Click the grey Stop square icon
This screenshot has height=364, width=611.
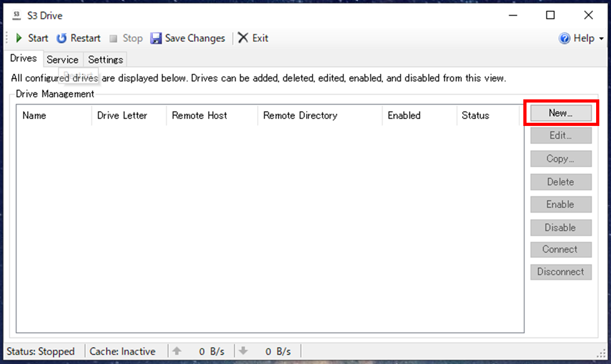pos(113,38)
